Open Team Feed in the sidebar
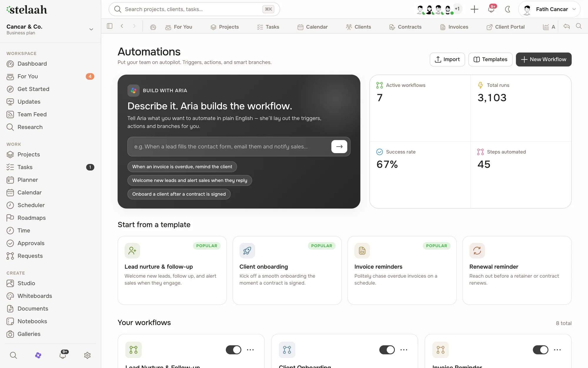The image size is (588, 368). click(x=50, y=114)
